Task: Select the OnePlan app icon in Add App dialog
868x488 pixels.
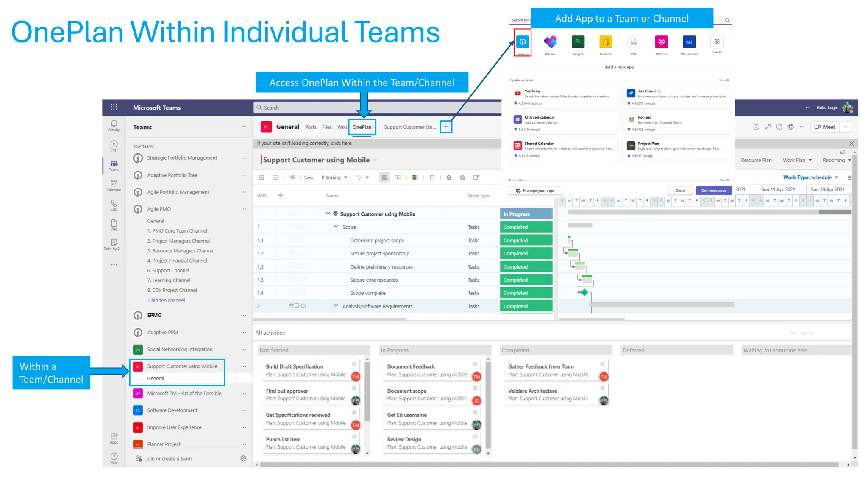Action: pos(523,42)
